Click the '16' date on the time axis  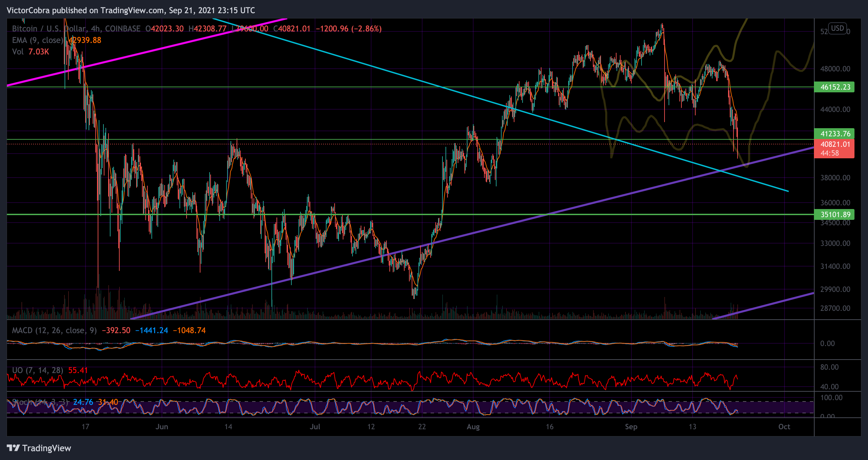pyautogui.click(x=550, y=427)
